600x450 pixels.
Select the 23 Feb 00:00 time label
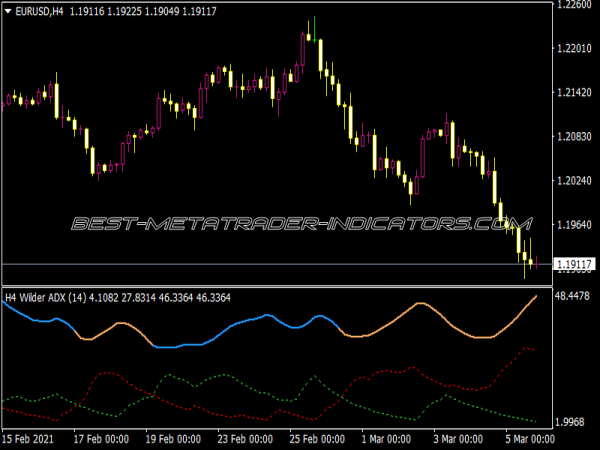(x=245, y=439)
